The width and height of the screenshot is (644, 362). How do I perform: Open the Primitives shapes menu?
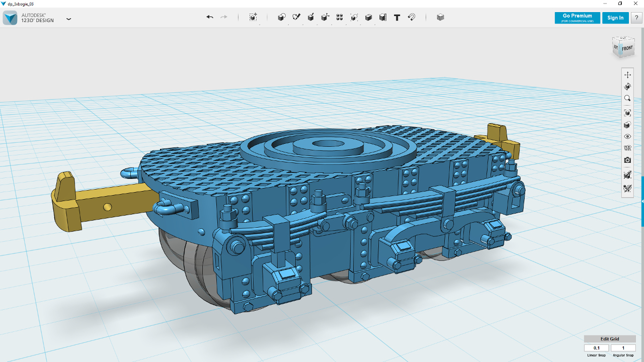click(x=282, y=17)
